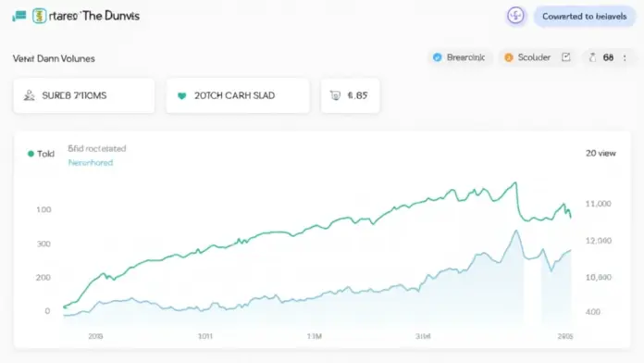Toggle the Told legend series

[x=41, y=154]
